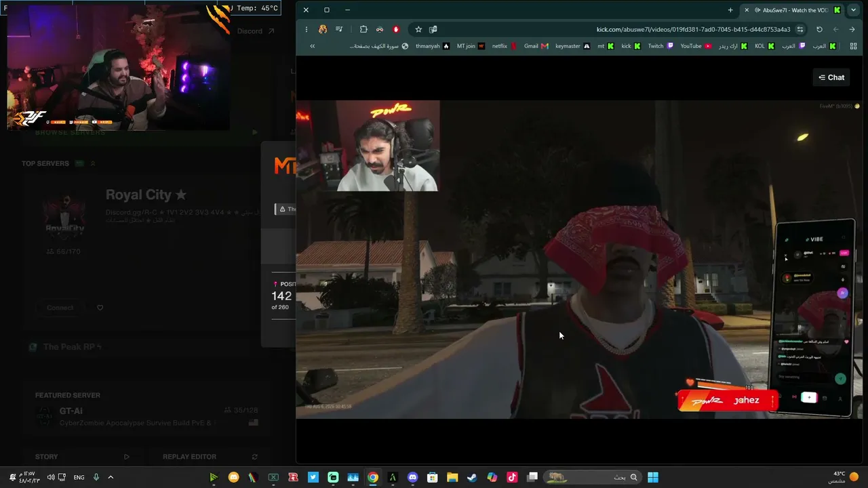Open TikTok from the taskbar

[x=512, y=477]
